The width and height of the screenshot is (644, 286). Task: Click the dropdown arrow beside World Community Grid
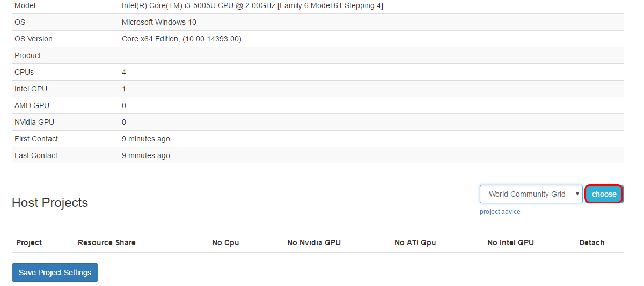577,194
